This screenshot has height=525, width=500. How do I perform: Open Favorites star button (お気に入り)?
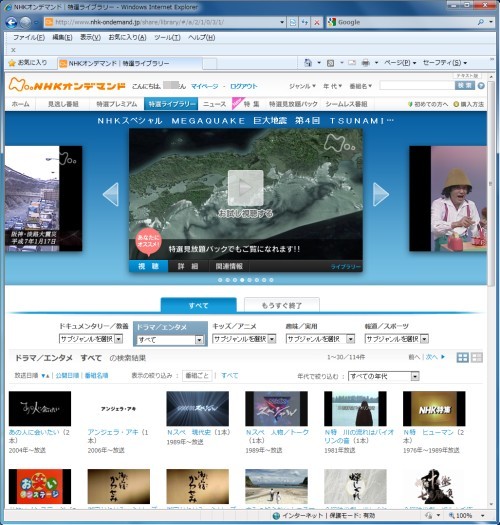tap(28, 63)
